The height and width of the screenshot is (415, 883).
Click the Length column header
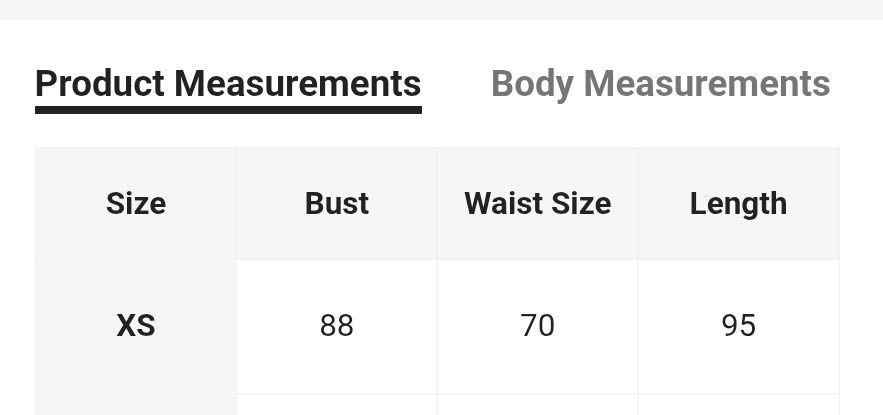pyautogui.click(x=738, y=203)
